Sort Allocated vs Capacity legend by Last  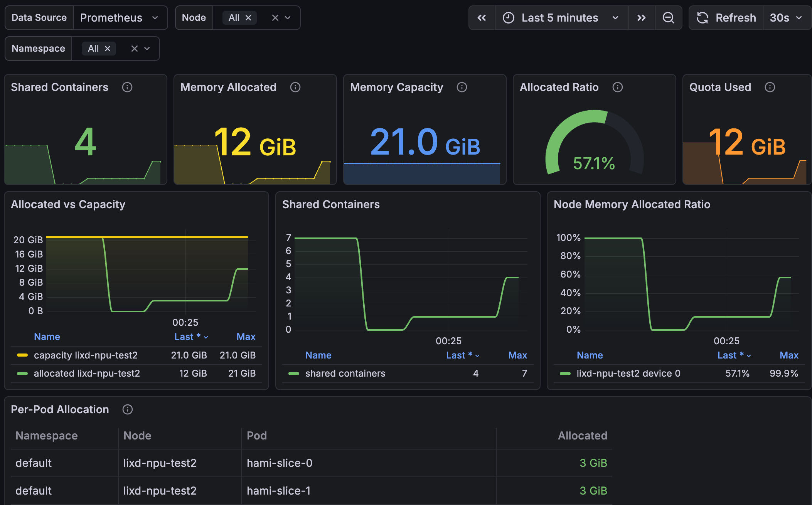[x=191, y=337]
